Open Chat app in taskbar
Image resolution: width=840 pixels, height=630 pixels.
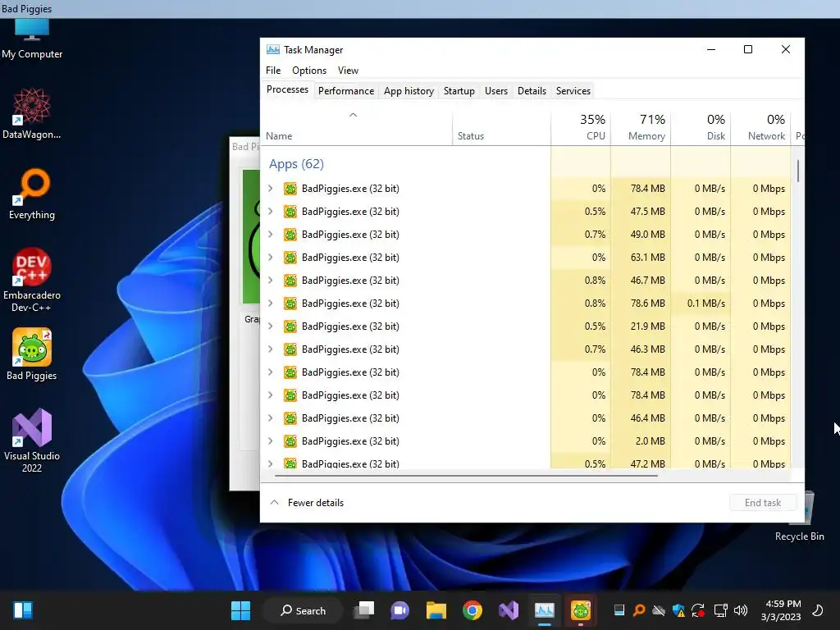pyautogui.click(x=400, y=610)
